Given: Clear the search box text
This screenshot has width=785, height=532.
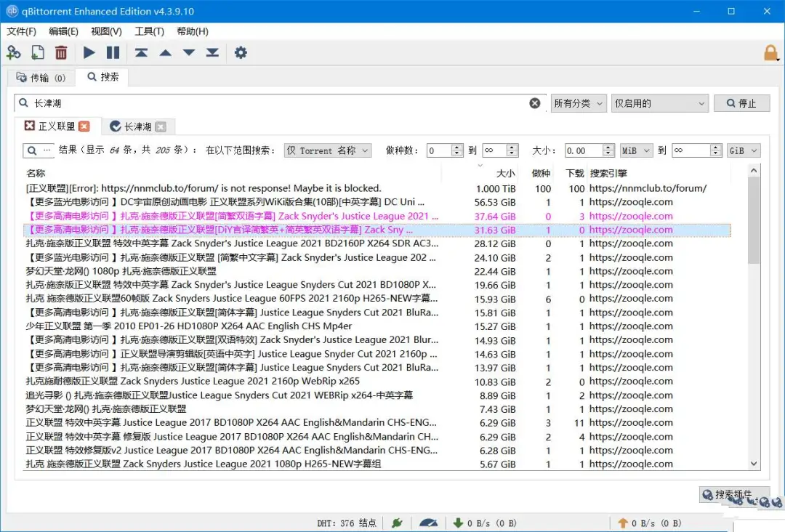Looking at the screenshot, I should [x=535, y=103].
